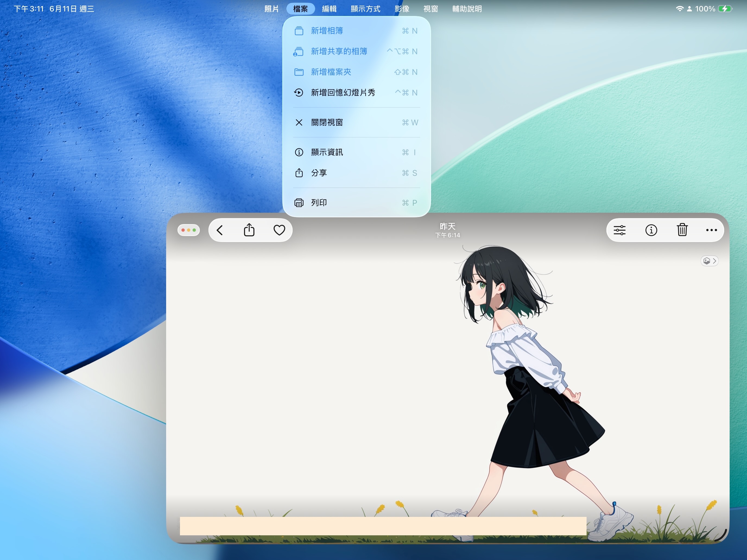Close the open 檔案 menu
747x560 pixels.
point(300,9)
